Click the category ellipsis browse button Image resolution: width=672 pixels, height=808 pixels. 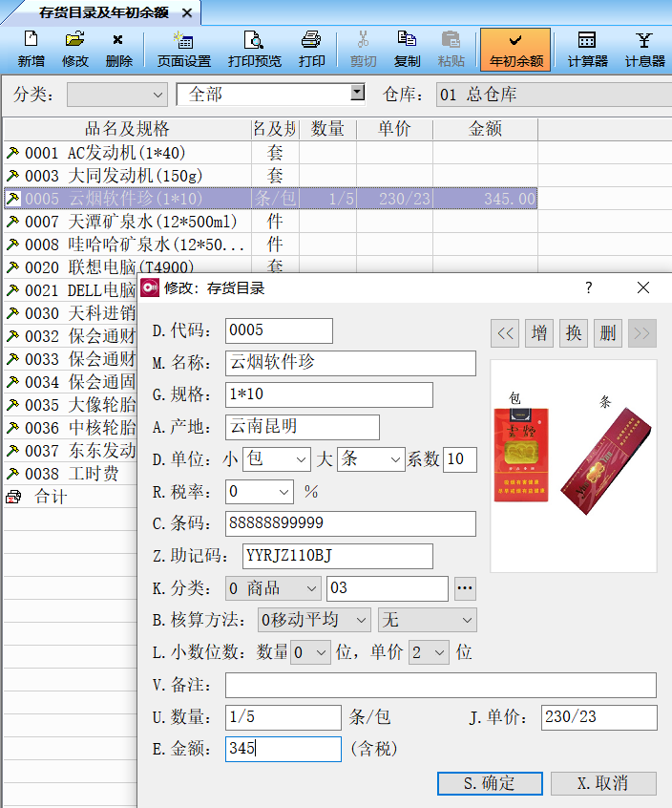[x=465, y=588]
